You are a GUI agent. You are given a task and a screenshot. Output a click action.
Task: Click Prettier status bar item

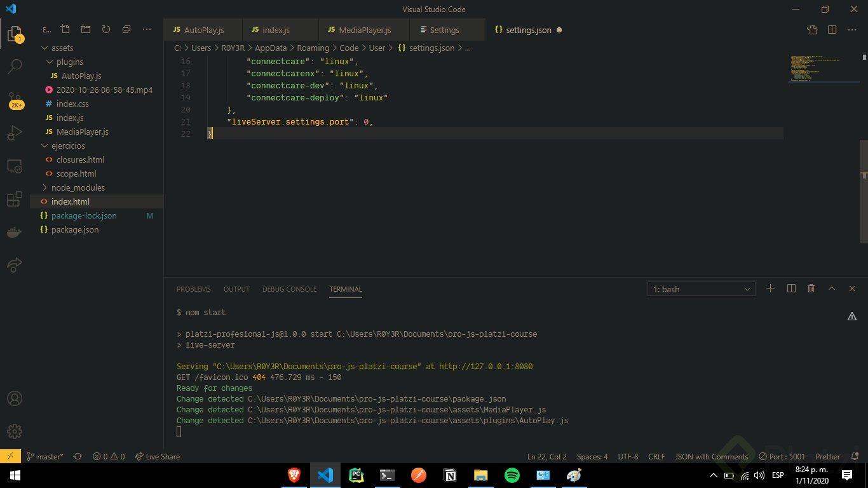tap(828, 456)
